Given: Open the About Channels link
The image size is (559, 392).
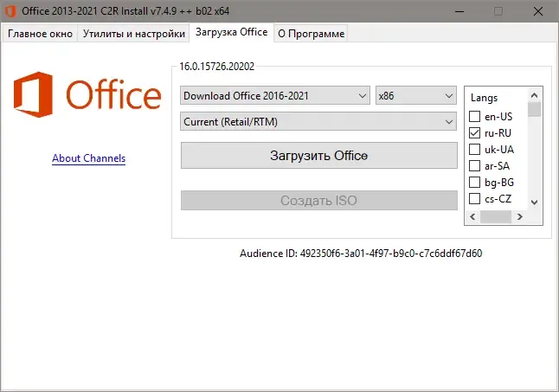Looking at the screenshot, I should pyautogui.click(x=89, y=157).
